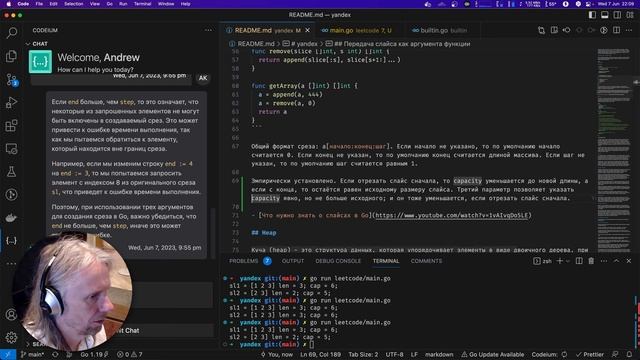
Task: Open the DEBUG CONSOLE panel tab
Action: point(338,261)
